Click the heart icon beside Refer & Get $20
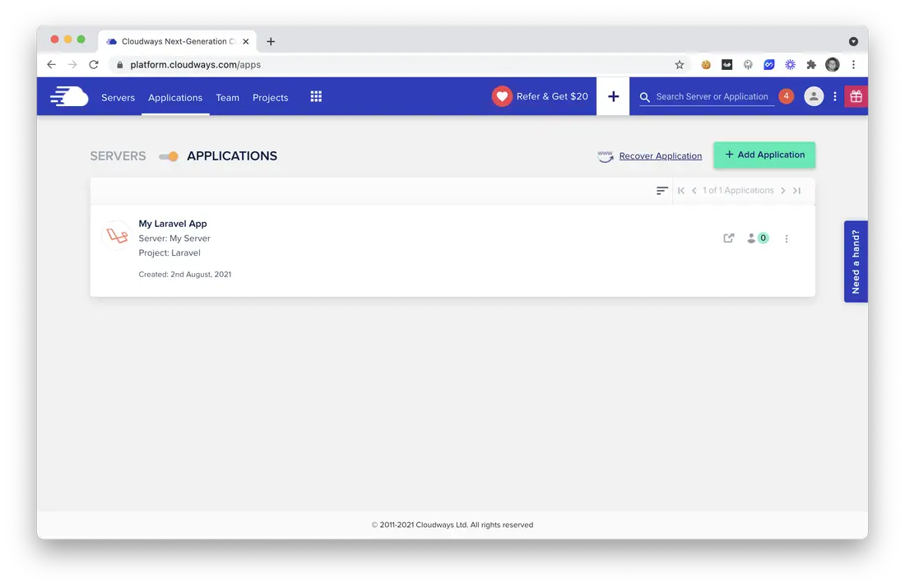The height and width of the screenshot is (588, 905). 502,96
